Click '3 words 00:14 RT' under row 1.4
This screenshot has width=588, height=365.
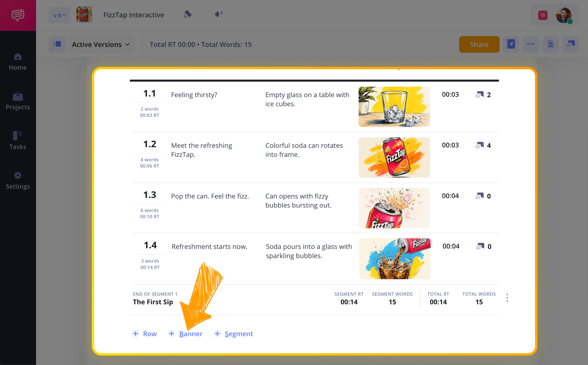pos(150,264)
